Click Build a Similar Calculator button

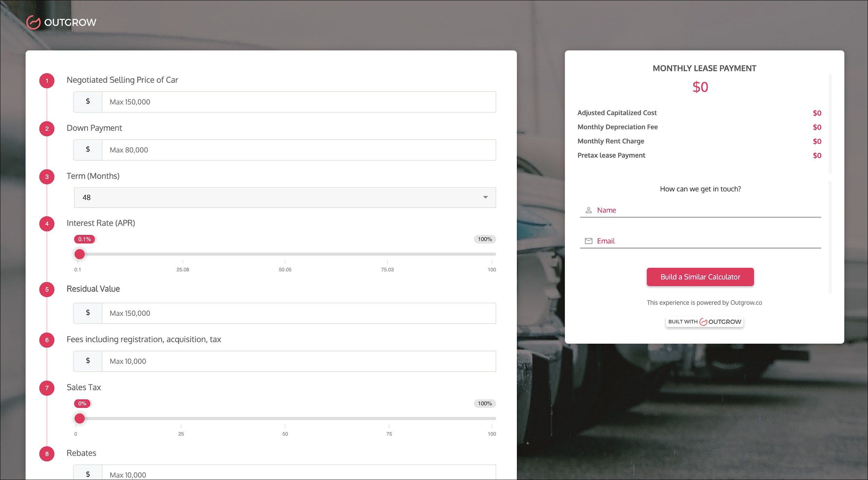click(700, 277)
